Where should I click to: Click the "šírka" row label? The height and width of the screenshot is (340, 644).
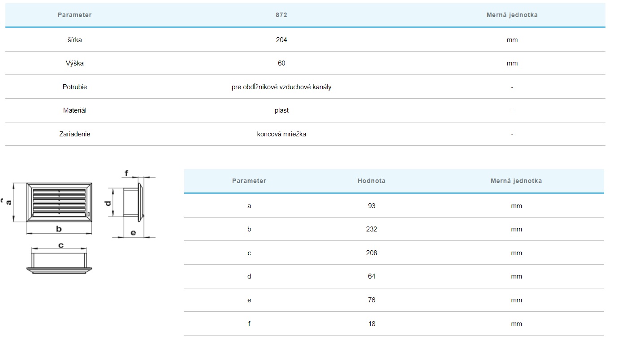tap(74, 40)
